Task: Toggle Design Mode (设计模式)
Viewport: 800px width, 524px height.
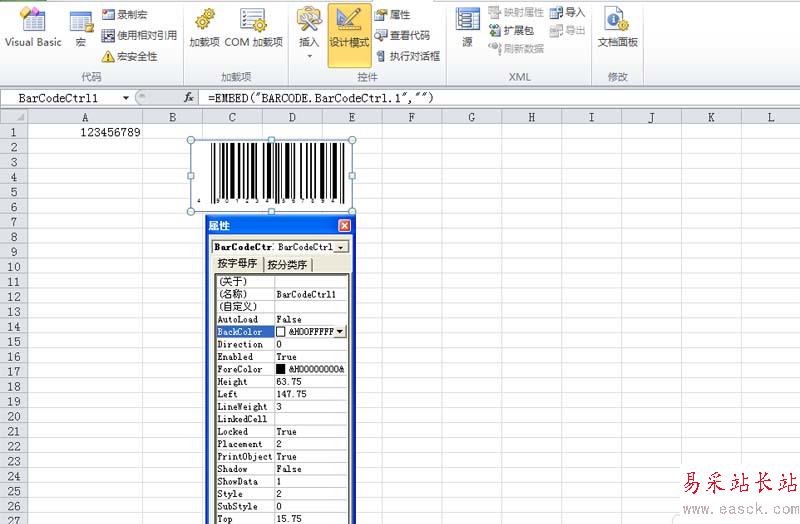Action: click(349, 35)
